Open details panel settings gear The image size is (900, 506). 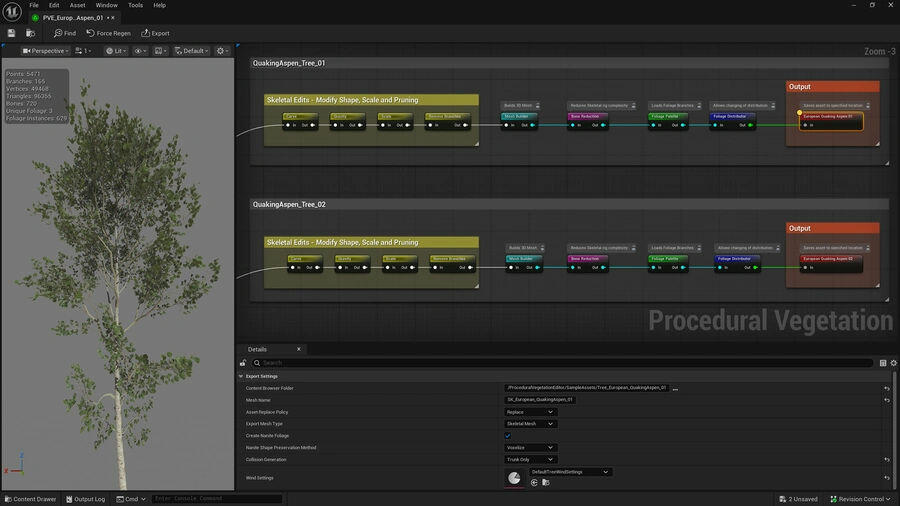tap(893, 362)
